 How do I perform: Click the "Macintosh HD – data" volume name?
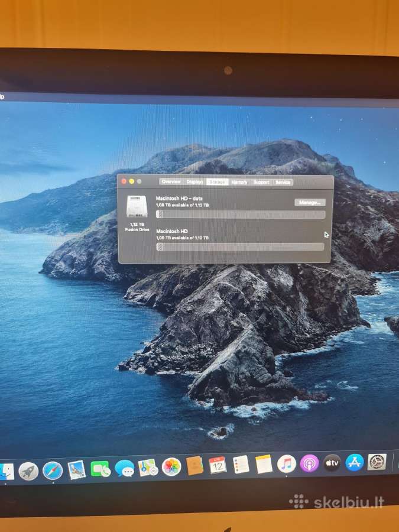pyautogui.click(x=179, y=199)
